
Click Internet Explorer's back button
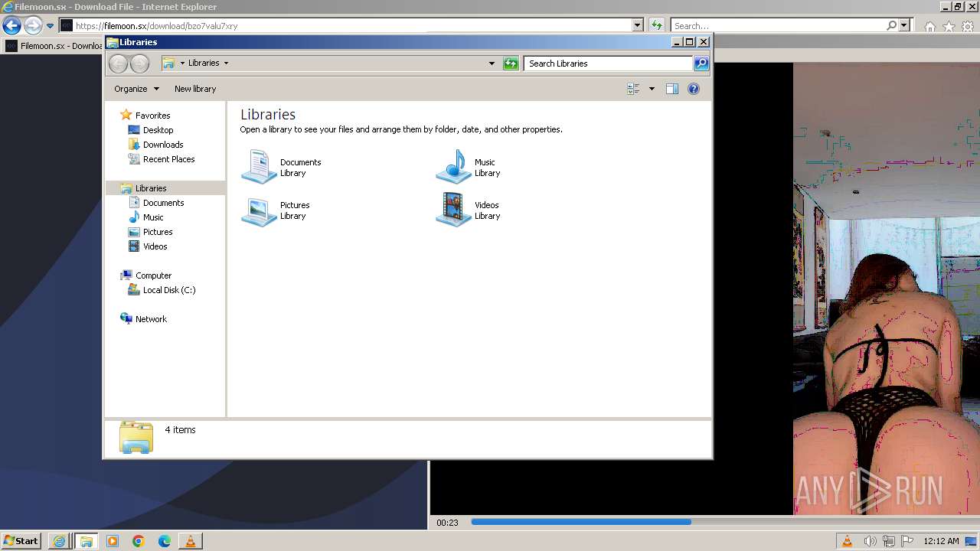(x=11, y=25)
